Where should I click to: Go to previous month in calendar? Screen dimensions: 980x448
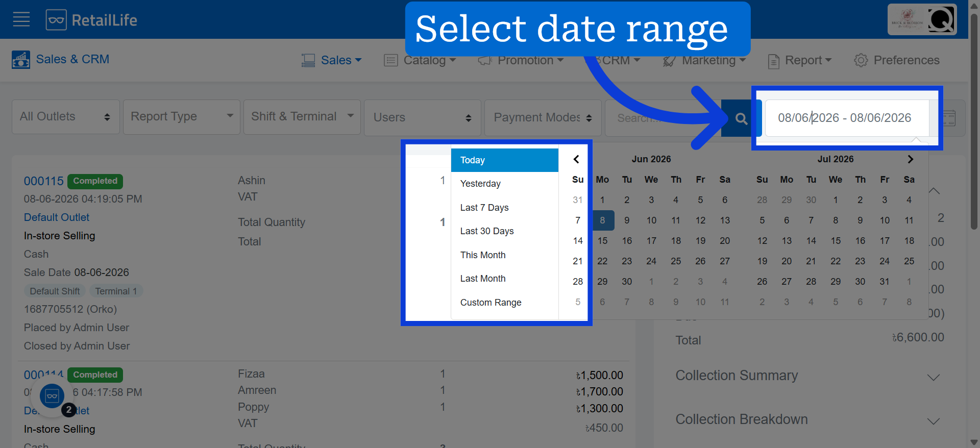click(x=576, y=159)
